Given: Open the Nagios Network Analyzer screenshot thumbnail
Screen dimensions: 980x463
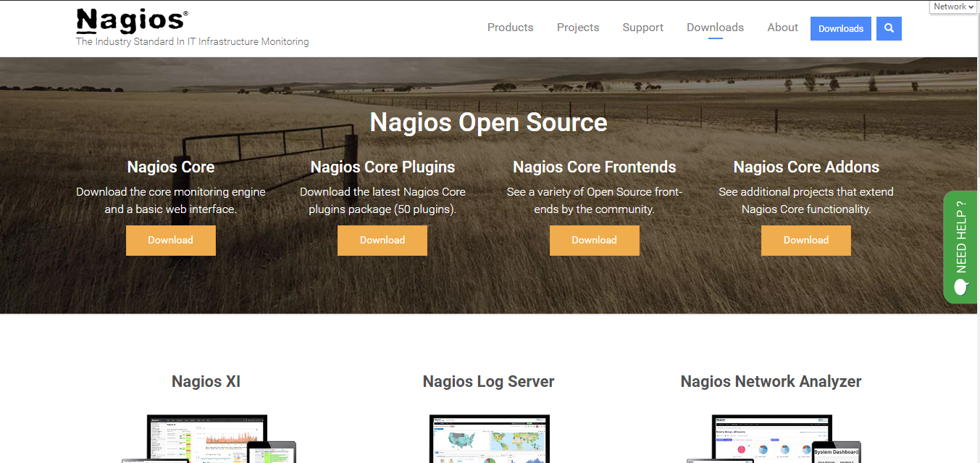Looking at the screenshot, I should click(x=773, y=439).
